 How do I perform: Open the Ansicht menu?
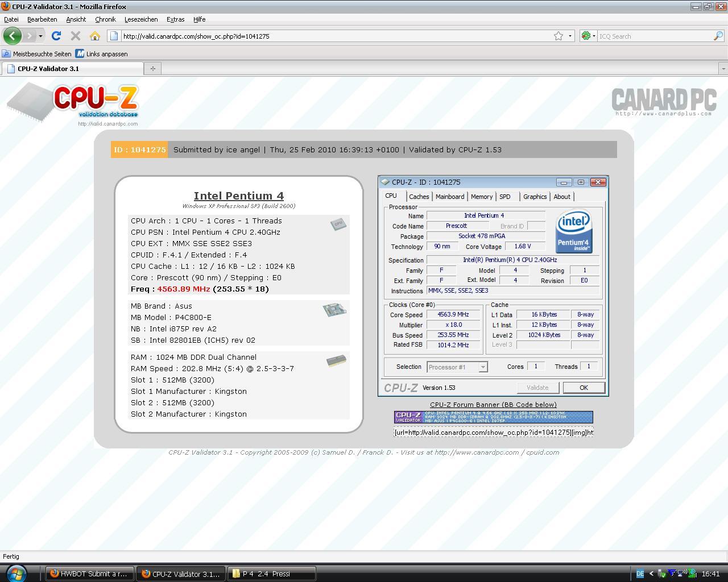[x=76, y=19]
